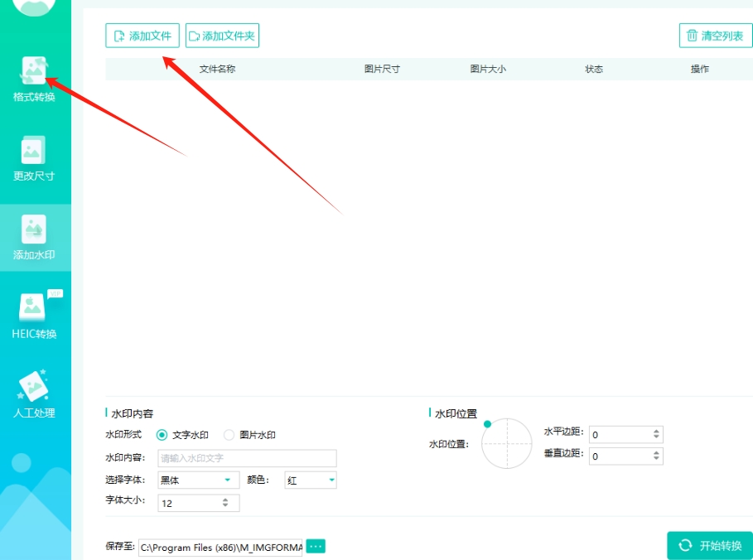
Task: Open the 人工处理 manual processing module
Action: 34,395
